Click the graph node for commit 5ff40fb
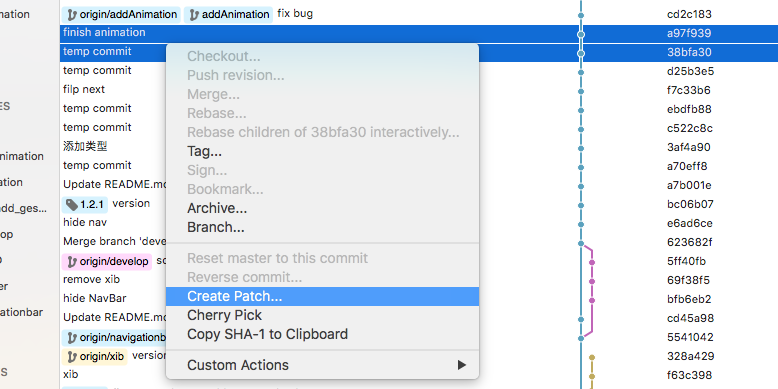Image resolution: width=778 pixels, height=389 pixels. pyautogui.click(x=591, y=262)
